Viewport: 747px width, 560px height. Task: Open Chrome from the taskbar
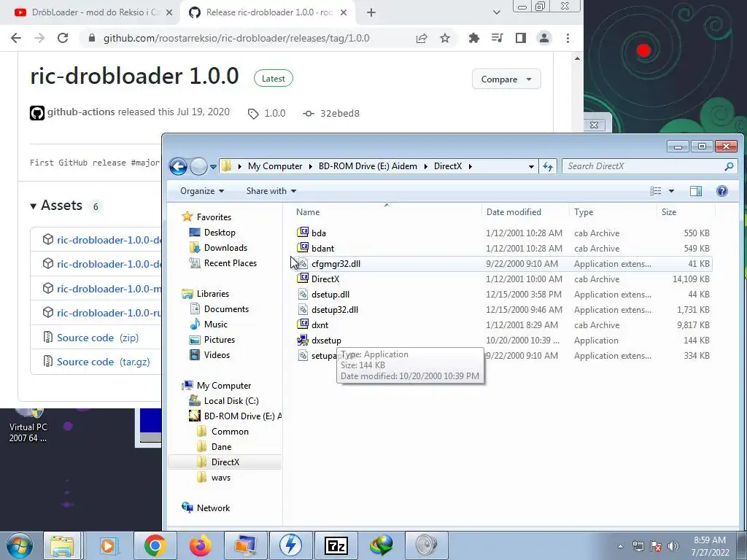tap(155, 545)
